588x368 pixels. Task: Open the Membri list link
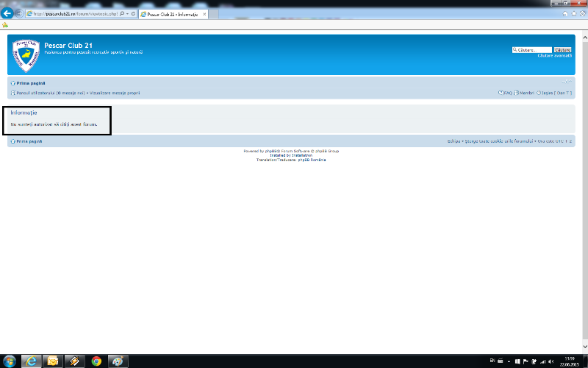525,93
